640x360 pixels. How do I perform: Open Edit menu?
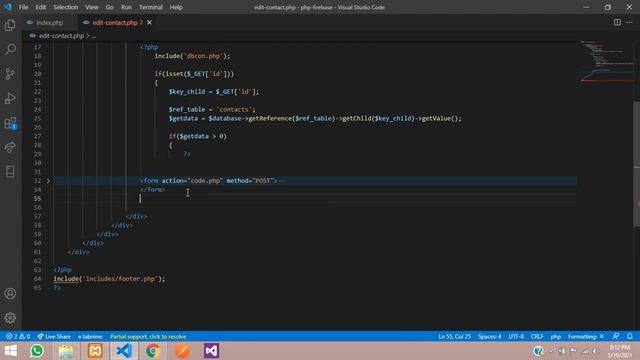tap(40, 7)
